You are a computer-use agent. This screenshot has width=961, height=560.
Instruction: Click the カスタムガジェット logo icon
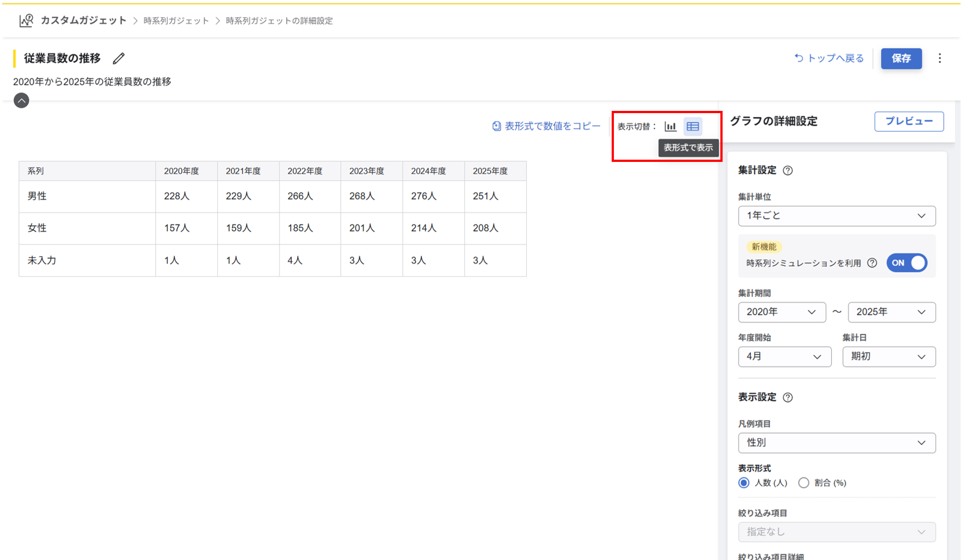[x=25, y=20]
